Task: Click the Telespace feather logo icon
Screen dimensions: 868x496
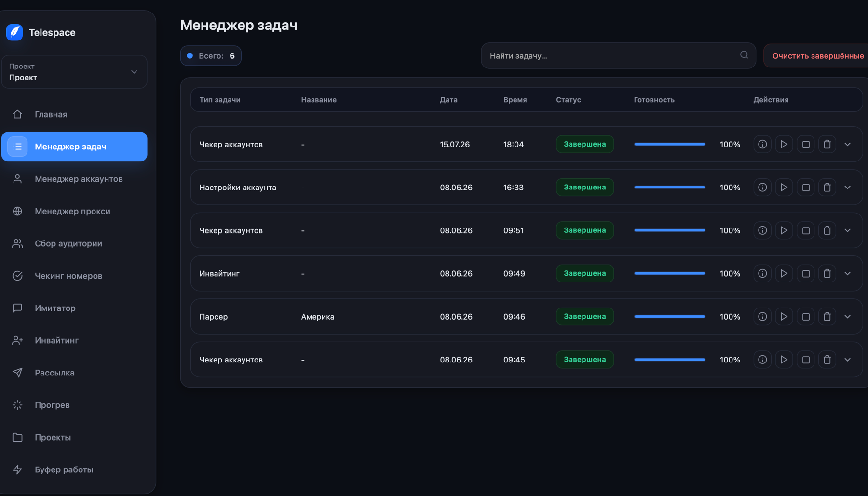Action: click(14, 32)
